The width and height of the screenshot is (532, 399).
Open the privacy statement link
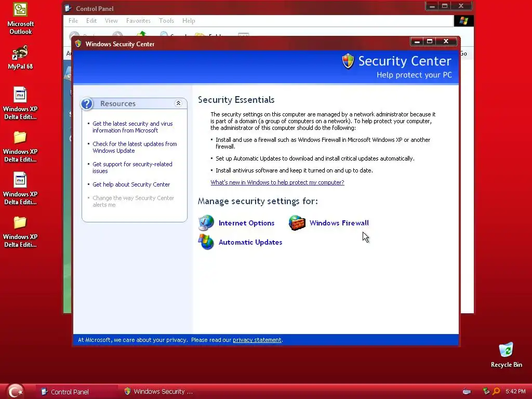tap(257, 340)
